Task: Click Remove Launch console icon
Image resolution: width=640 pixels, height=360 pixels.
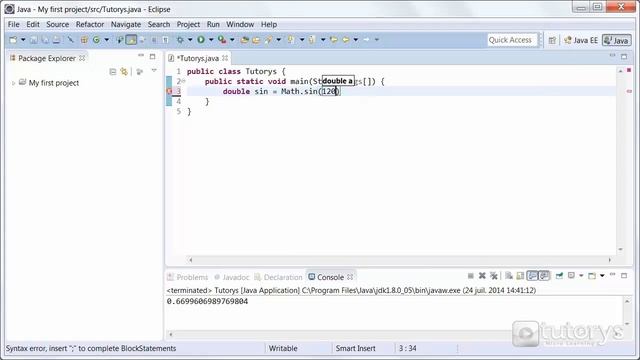Action: pyautogui.click(x=482, y=276)
